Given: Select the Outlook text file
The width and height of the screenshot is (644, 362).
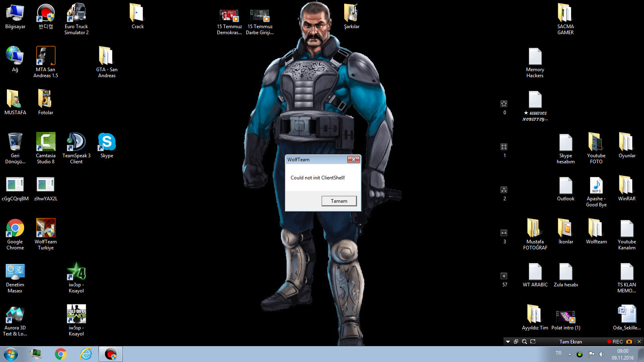Looking at the screenshot, I should [566, 188].
